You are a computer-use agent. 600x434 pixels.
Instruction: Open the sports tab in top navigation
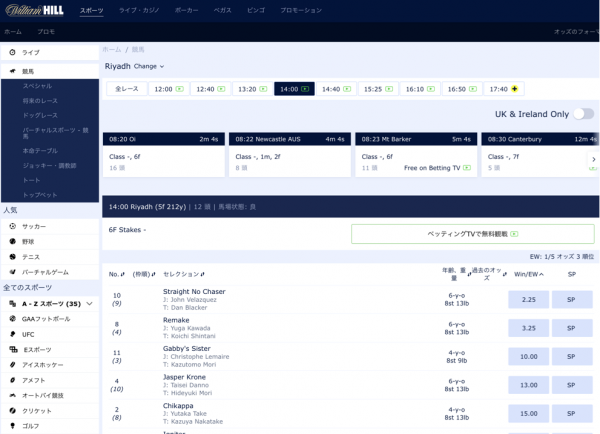(x=91, y=10)
